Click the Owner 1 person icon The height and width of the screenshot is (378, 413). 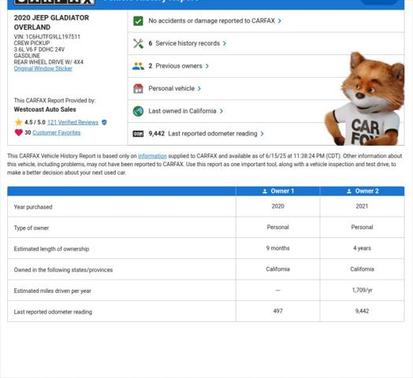click(x=265, y=191)
